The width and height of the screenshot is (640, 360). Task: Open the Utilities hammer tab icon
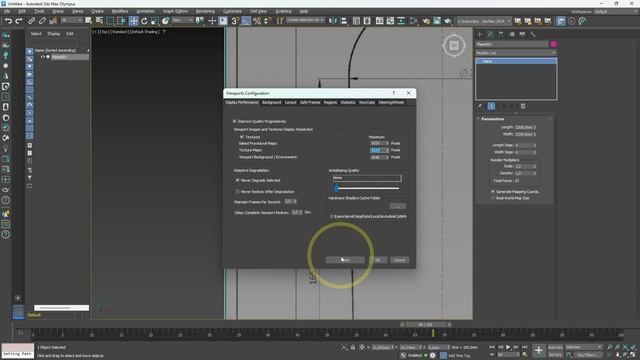coord(533,34)
